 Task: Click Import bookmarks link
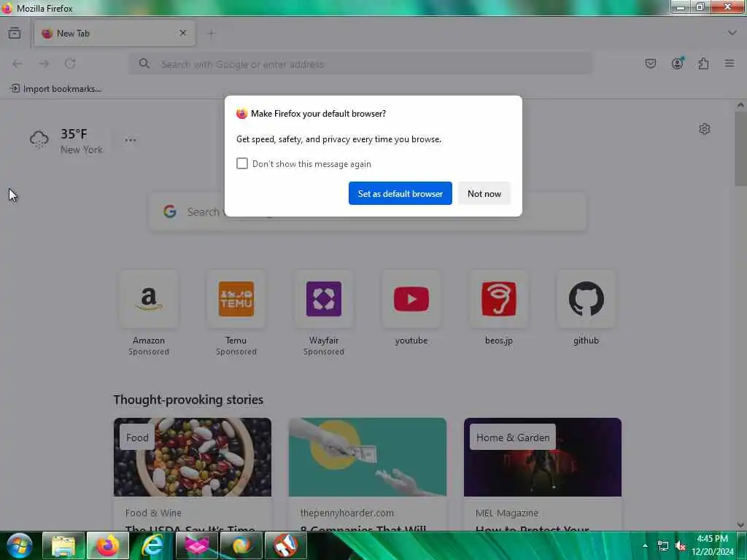pos(56,88)
